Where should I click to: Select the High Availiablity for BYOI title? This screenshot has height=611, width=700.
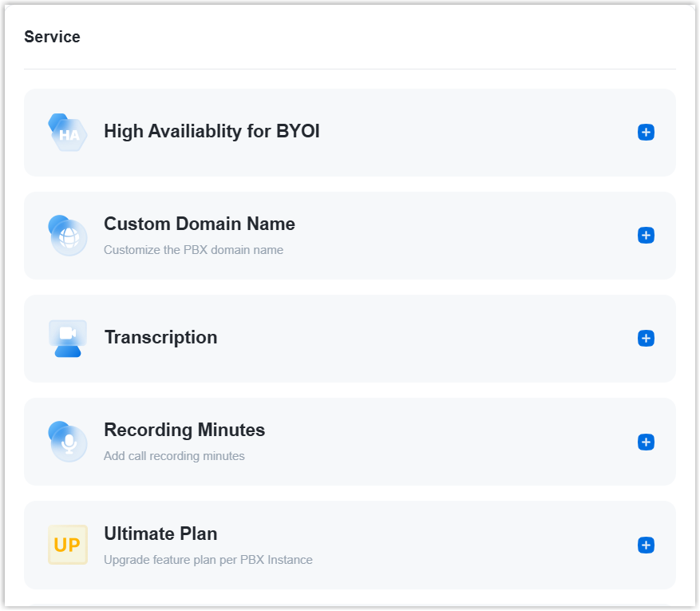(212, 132)
